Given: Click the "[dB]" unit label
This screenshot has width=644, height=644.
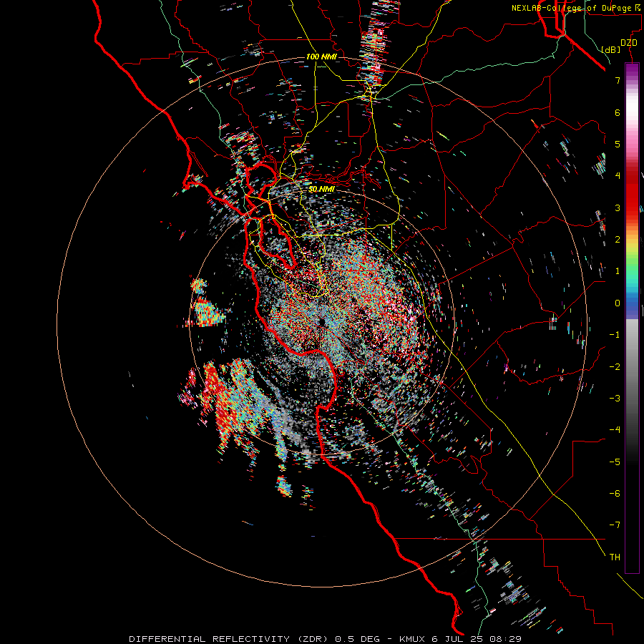Looking at the screenshot, I should click(611, 50).
